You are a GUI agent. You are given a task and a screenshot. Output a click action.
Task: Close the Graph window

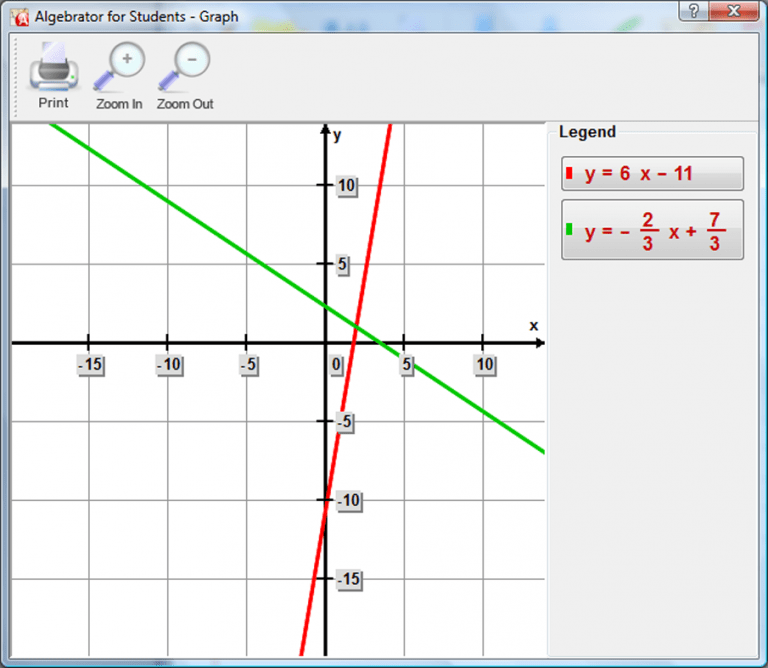(x=733, y=11)
